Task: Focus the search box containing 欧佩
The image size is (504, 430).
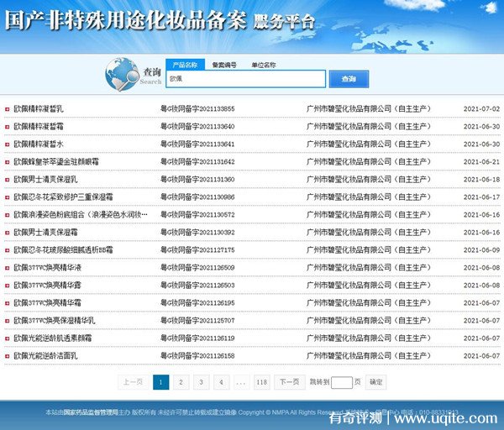Action: (245, 79)
